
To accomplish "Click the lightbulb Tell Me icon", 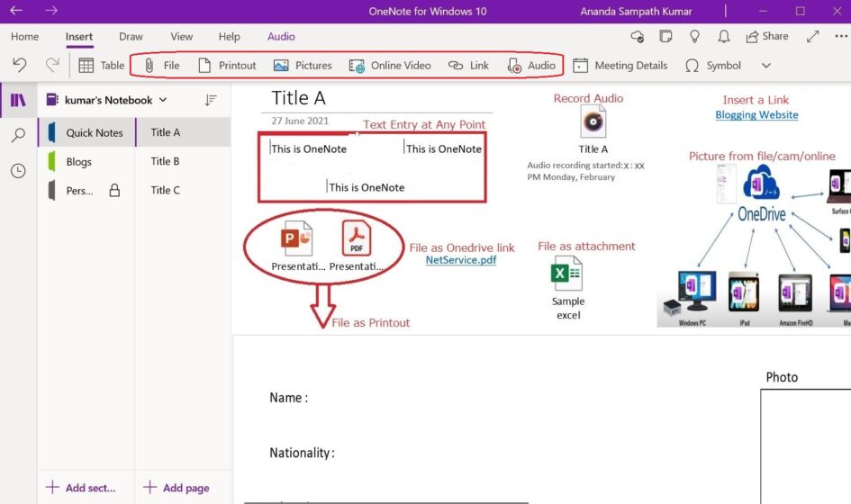I will (694, 36).
